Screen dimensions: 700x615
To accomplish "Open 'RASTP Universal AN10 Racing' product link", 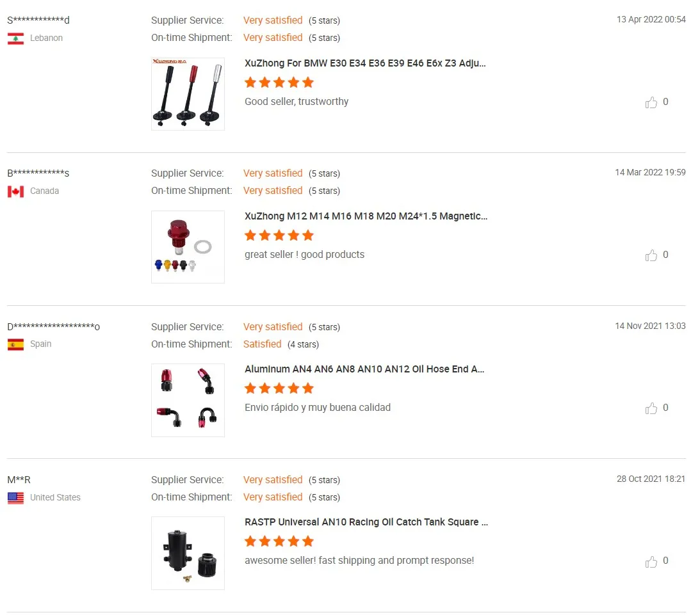I will (x=366, y=522).
